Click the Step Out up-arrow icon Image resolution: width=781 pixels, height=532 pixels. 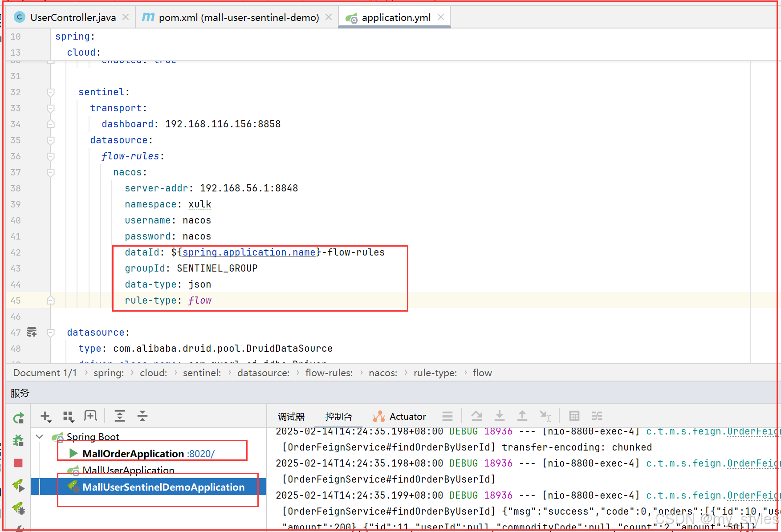tap(522, 416)
